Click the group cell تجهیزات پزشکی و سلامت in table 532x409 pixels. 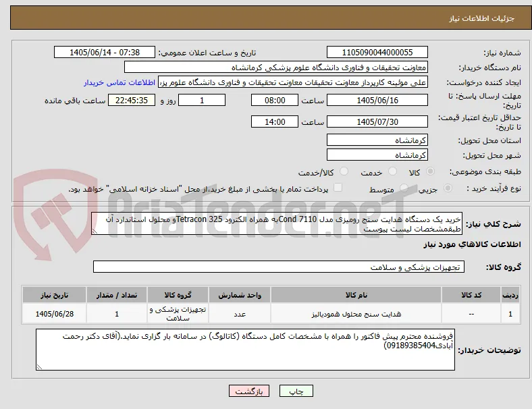(x=178, y=314)
